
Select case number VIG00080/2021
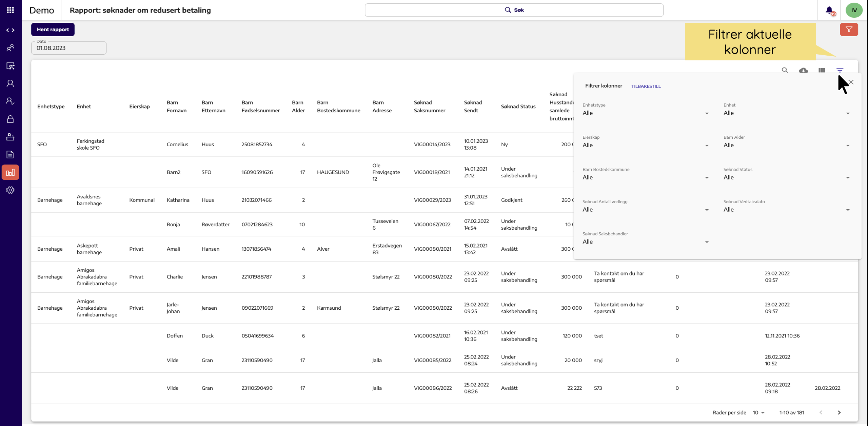pyautogui.click(x=433, y=249)
